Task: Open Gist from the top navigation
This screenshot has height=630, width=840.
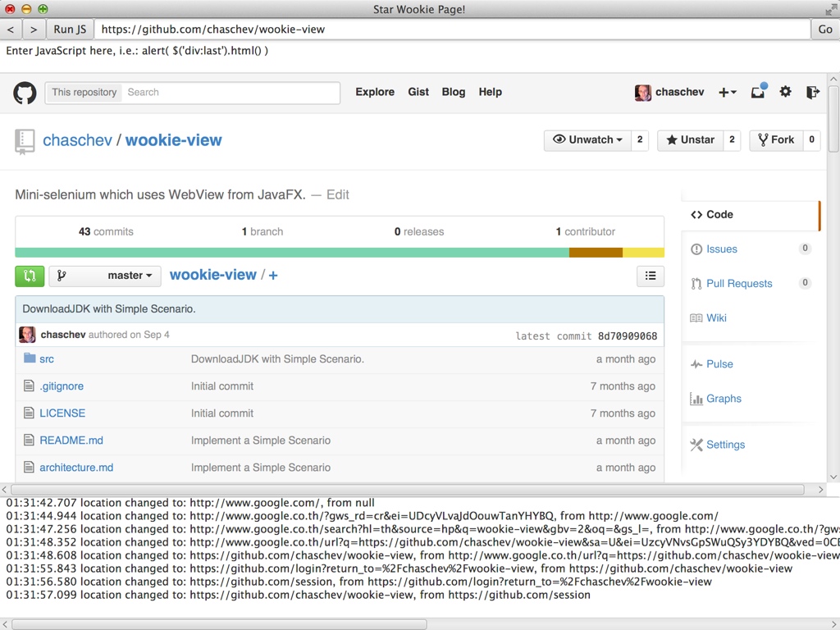Action: tap(418, 92)
